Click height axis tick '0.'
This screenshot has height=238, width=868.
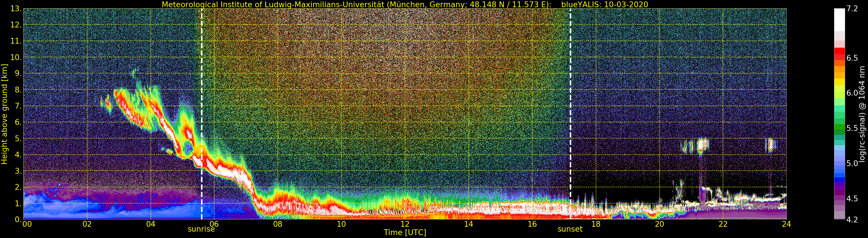pos(18,220)
